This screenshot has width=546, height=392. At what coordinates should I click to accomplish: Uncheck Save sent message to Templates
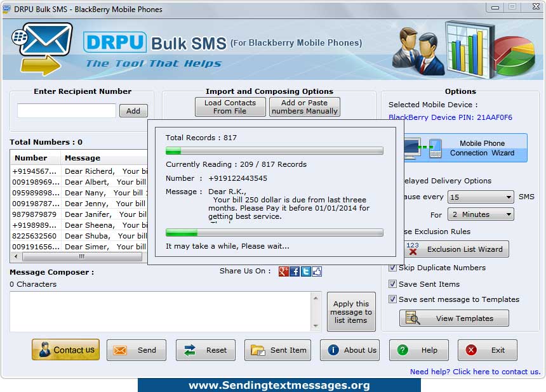392,299
